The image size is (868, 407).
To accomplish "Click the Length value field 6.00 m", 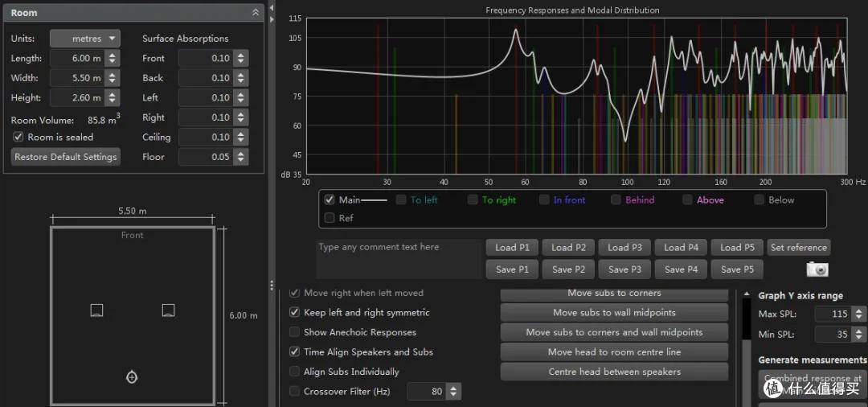I will [x=78, y=58].
